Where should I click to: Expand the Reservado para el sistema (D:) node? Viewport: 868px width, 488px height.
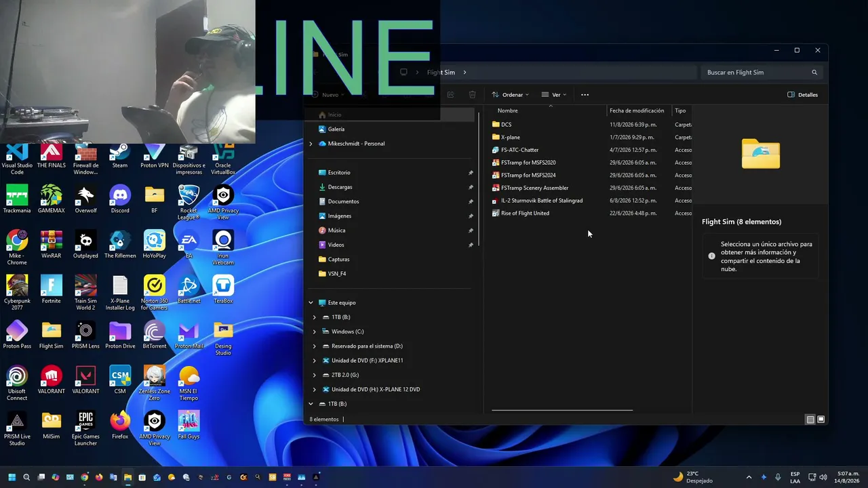click(x=314, y=346)
